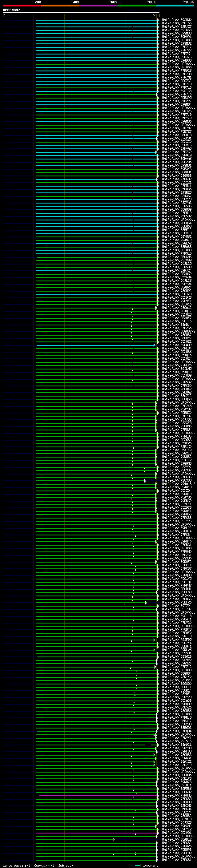Click the green alignment bar for Q7PC81
The image size is (197, 868).
point(97,860)
